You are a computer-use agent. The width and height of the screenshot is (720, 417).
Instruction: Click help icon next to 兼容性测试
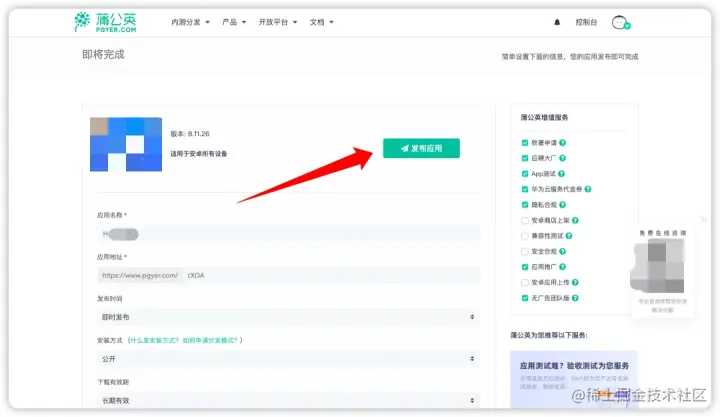[568, 236]
